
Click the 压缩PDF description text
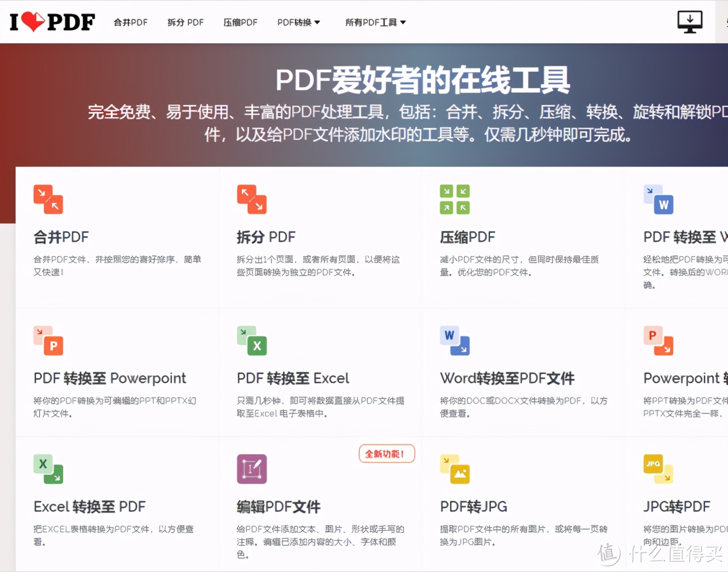(519, 266)
